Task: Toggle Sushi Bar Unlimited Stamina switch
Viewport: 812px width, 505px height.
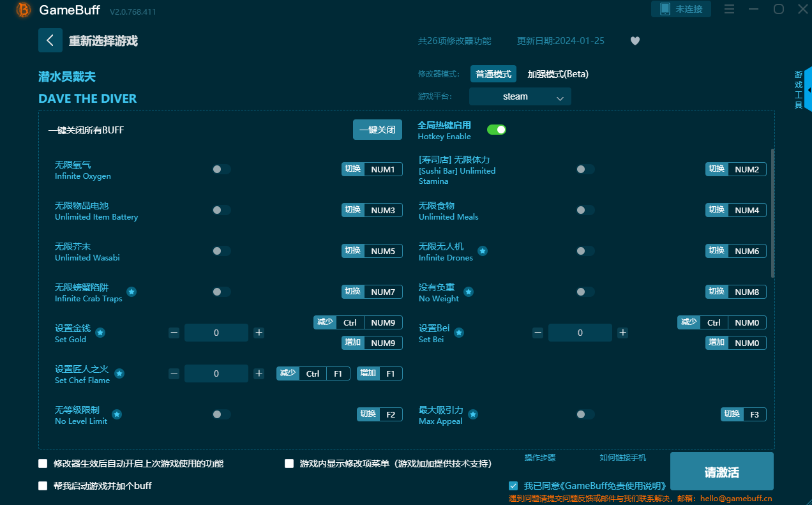Action: (x=585, y=169)
